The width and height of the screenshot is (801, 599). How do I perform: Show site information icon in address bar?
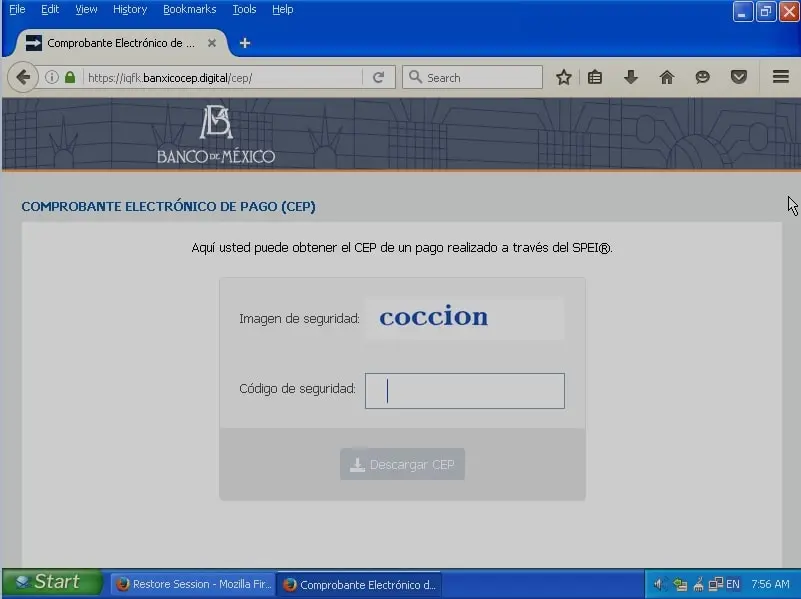click(x=52, y=78)
